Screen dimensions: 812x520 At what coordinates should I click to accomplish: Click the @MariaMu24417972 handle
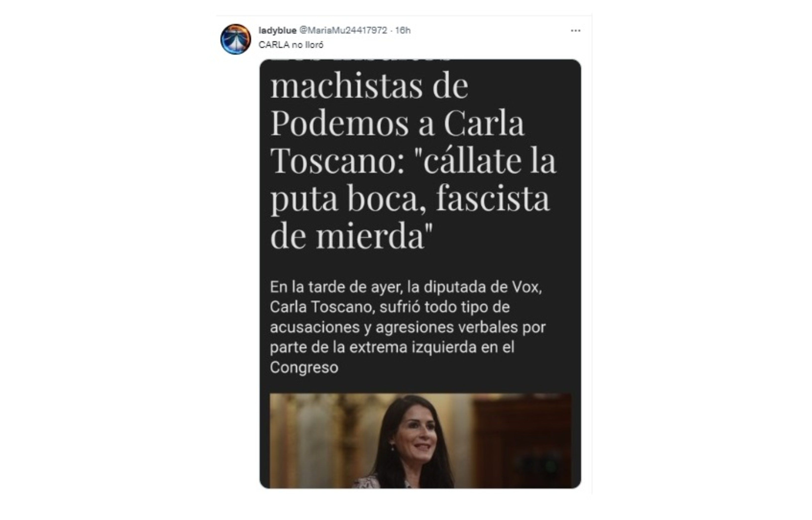pyautogui.click(x=343, y=30)
